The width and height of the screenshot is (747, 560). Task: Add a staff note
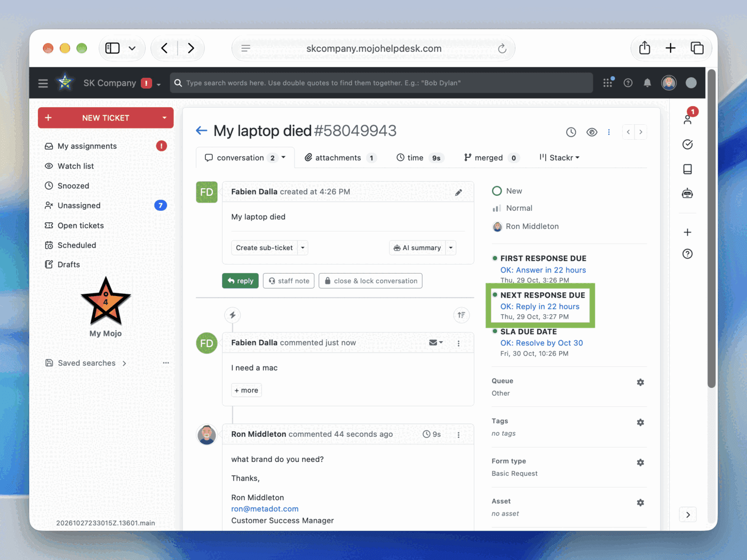click(289, 281)
